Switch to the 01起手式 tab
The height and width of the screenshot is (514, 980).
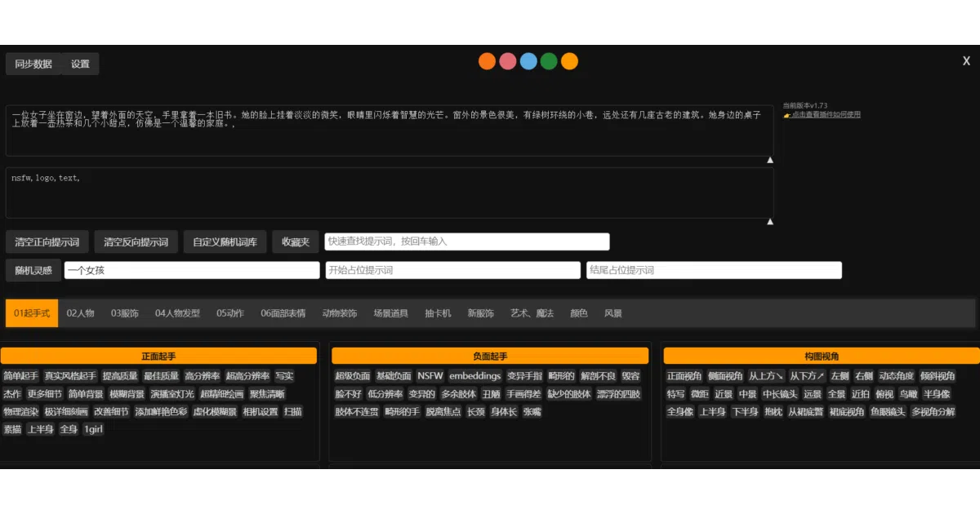point(32,313)
